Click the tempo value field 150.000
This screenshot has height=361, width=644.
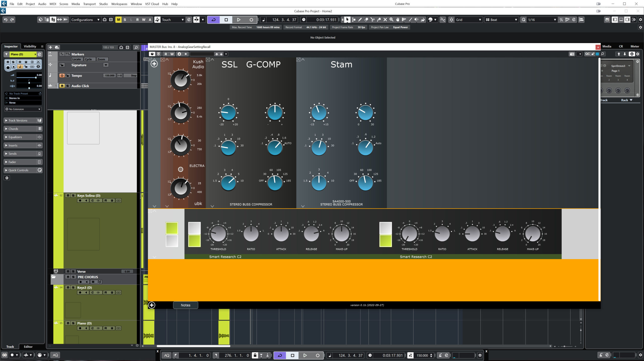[x=109, y=75]
